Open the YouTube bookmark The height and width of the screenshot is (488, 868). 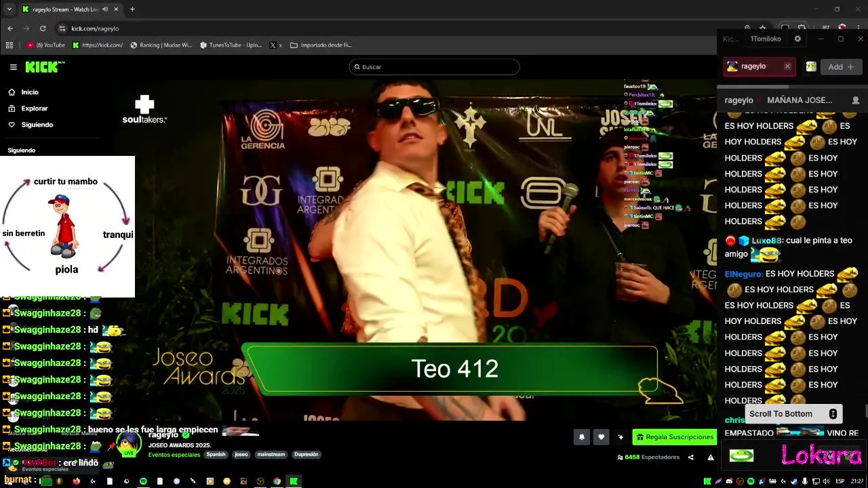point(46,45)
